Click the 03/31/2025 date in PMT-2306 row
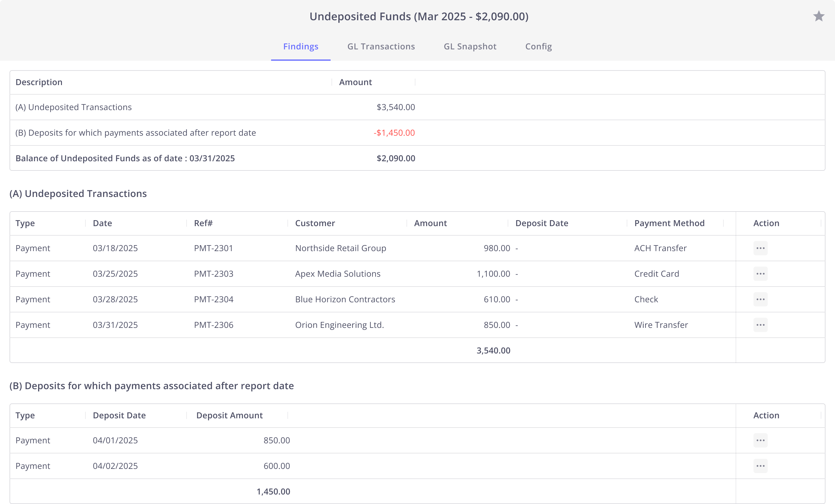Screen dimensions: 835x504 [115, 325]
